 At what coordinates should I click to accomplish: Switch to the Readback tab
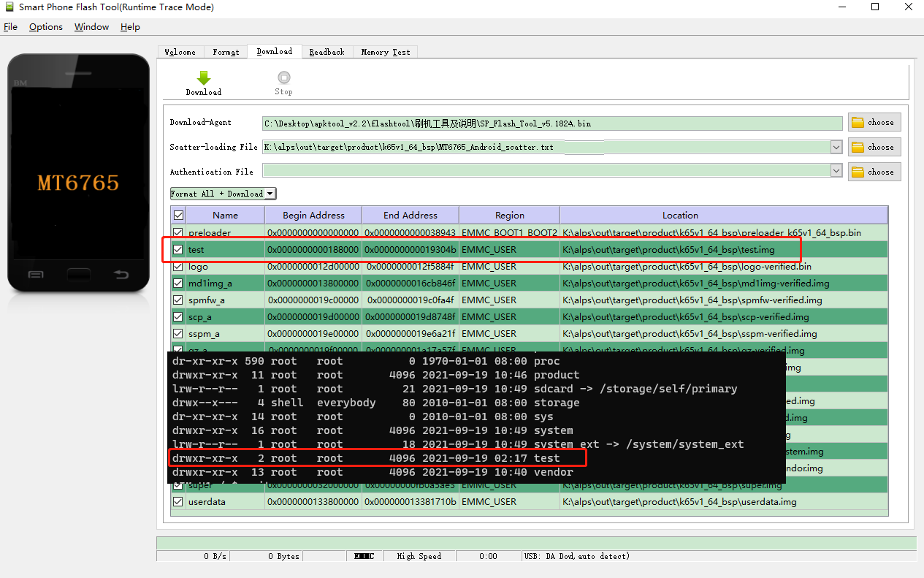[327, 51]
